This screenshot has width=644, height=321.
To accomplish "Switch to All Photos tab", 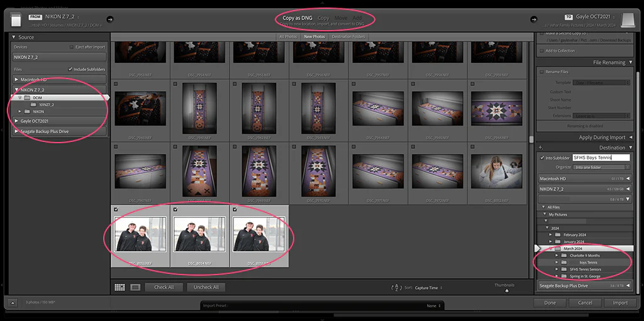I will tap(288, 36).
